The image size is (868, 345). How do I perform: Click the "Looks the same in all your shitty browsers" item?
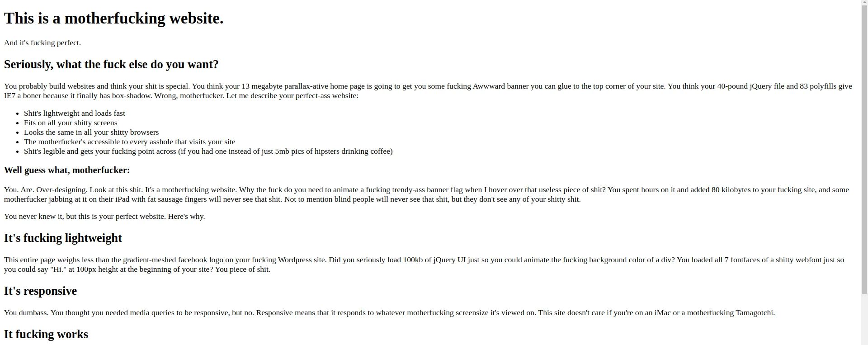click(91, 132)
